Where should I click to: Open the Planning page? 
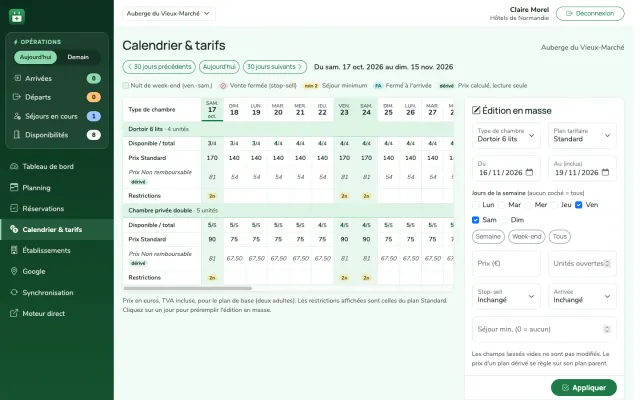57,187
